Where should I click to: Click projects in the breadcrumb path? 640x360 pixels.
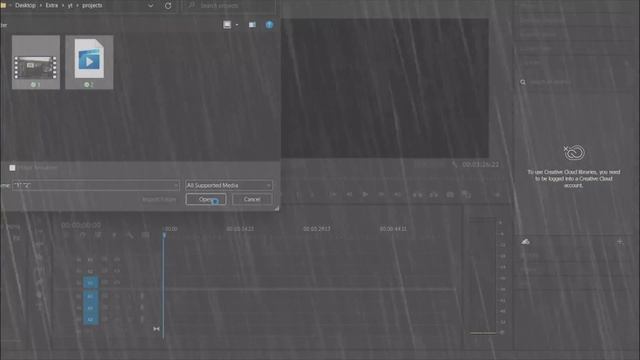click(92, 6)
